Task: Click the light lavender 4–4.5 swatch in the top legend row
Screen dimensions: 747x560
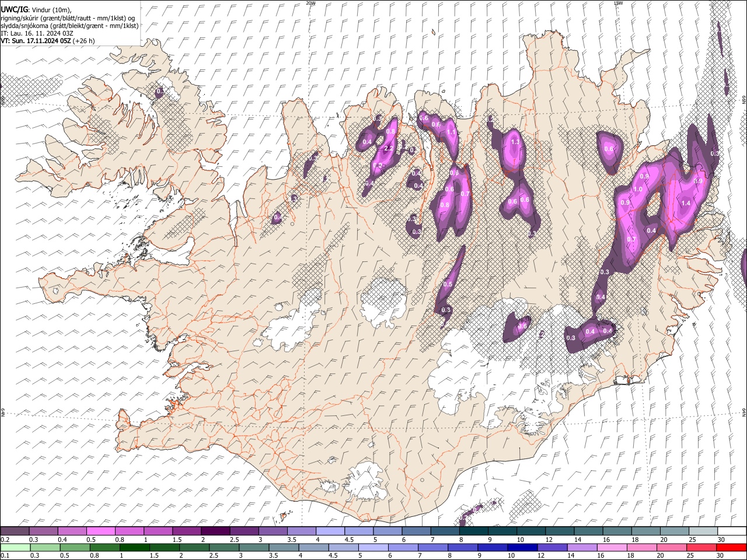Action: coord(330,531)
